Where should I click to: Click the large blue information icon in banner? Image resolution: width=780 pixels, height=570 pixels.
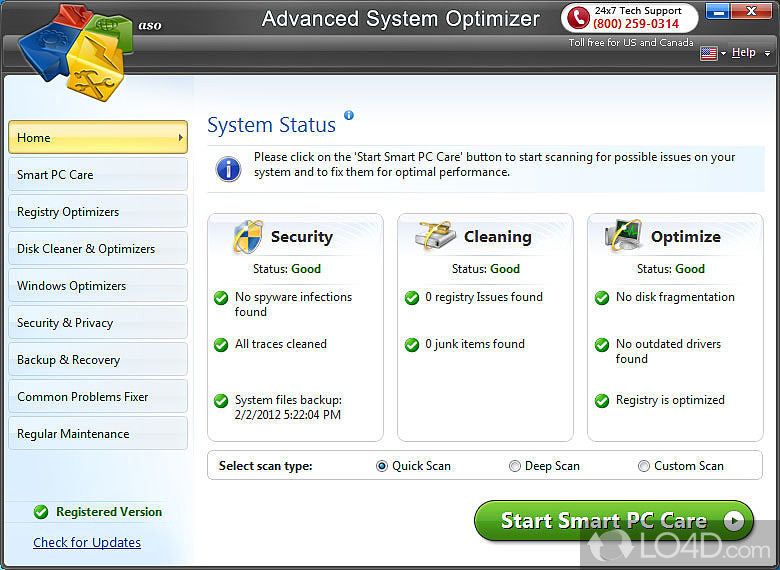point(229,168)
